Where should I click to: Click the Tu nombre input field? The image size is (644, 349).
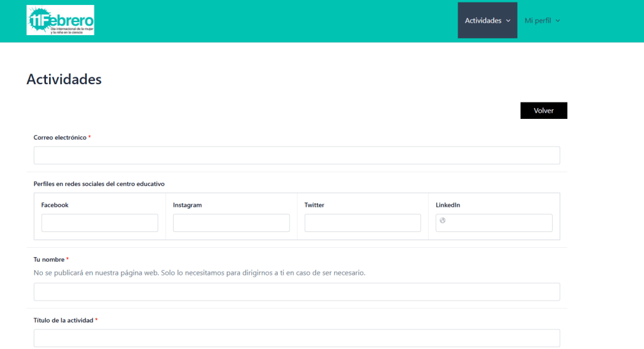click(x=297, y=292)
